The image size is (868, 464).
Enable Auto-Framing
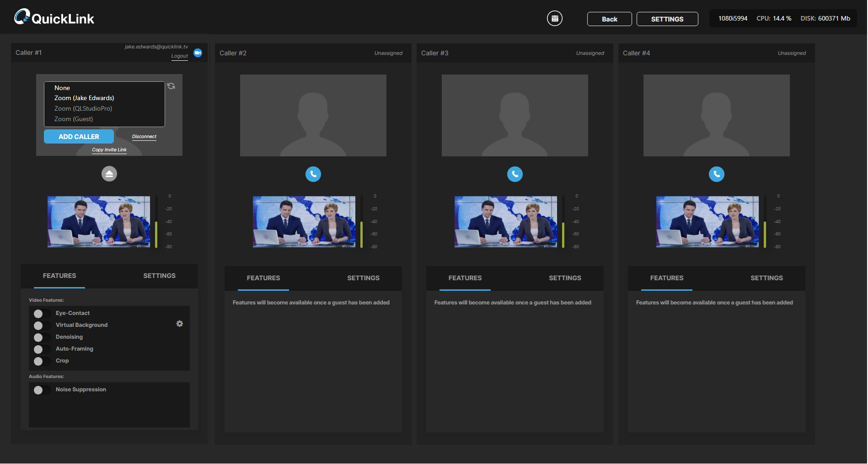coord(42,349)
